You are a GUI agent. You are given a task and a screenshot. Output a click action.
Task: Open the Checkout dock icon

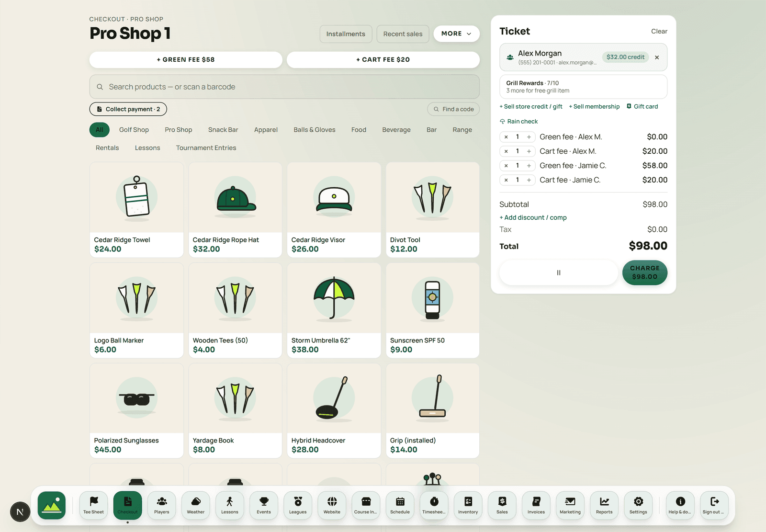coord(127,505)
